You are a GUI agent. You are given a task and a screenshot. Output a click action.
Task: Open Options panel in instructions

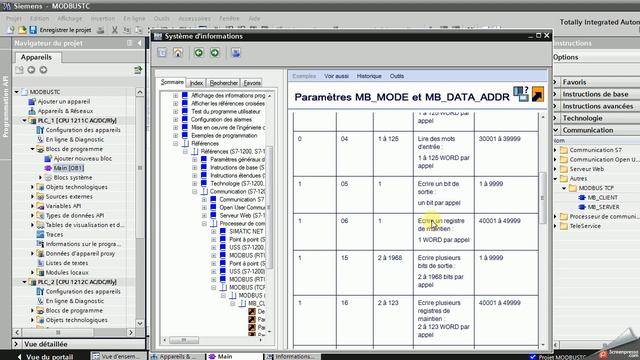565,57
